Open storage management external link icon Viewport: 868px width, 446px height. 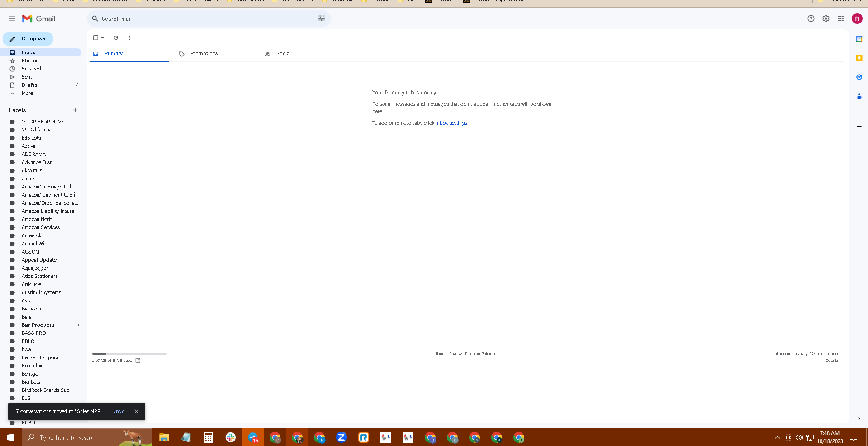tap(138, 361)
